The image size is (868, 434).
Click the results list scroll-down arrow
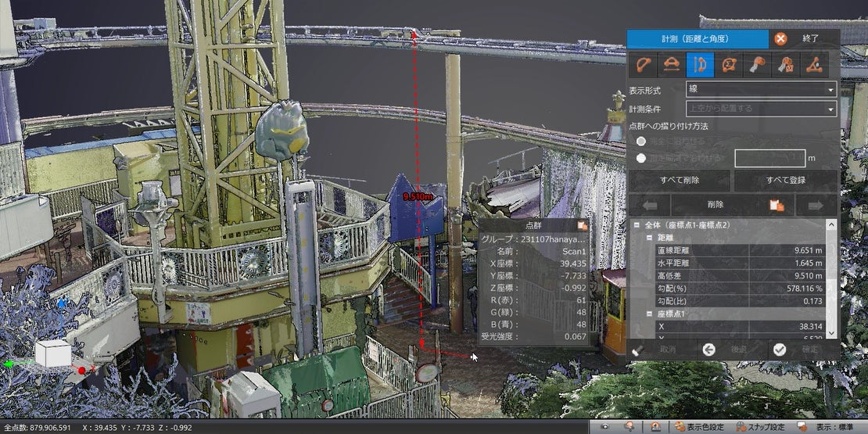831,333
